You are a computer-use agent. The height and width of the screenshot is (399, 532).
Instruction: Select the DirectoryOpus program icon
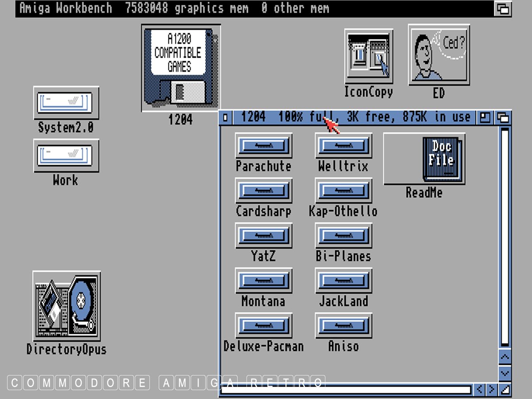tap(66, 306)
